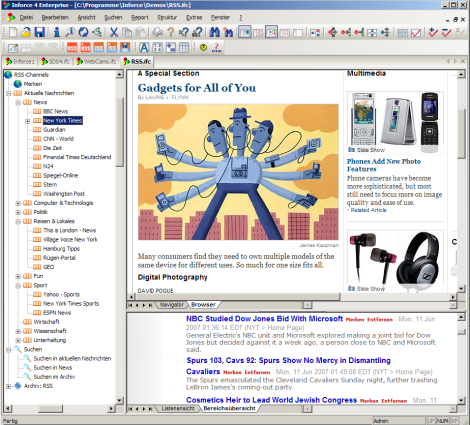Collapse the Sport folder
Image resolution: width=470 pixels, height=425 pixels.
[18, 286]
